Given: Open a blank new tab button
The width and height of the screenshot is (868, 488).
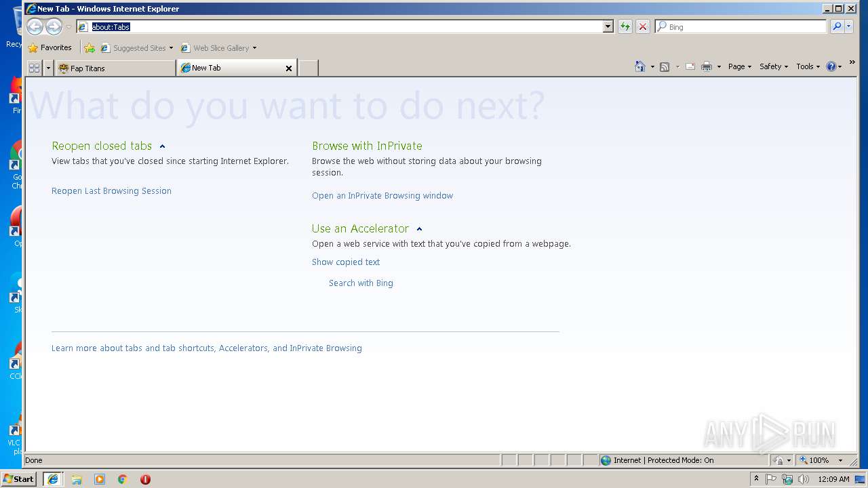Looking at the screenshot, I should click(309, 68).
